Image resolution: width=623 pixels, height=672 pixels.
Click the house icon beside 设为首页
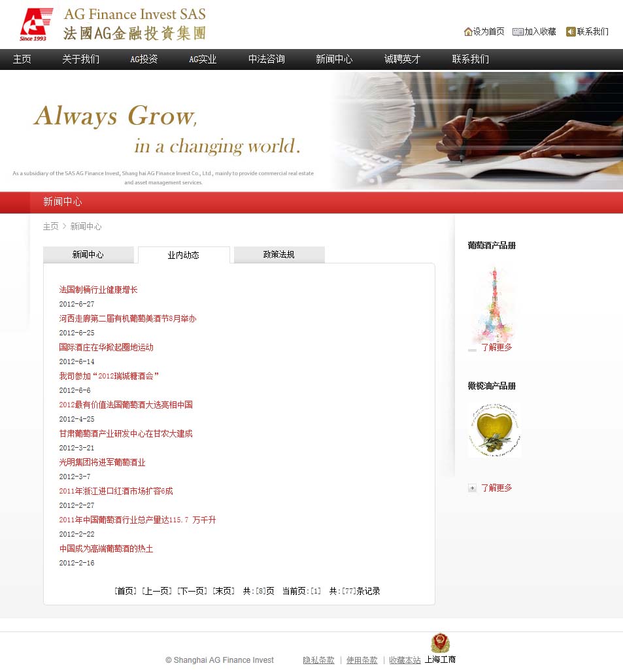(x=468, y=32)
